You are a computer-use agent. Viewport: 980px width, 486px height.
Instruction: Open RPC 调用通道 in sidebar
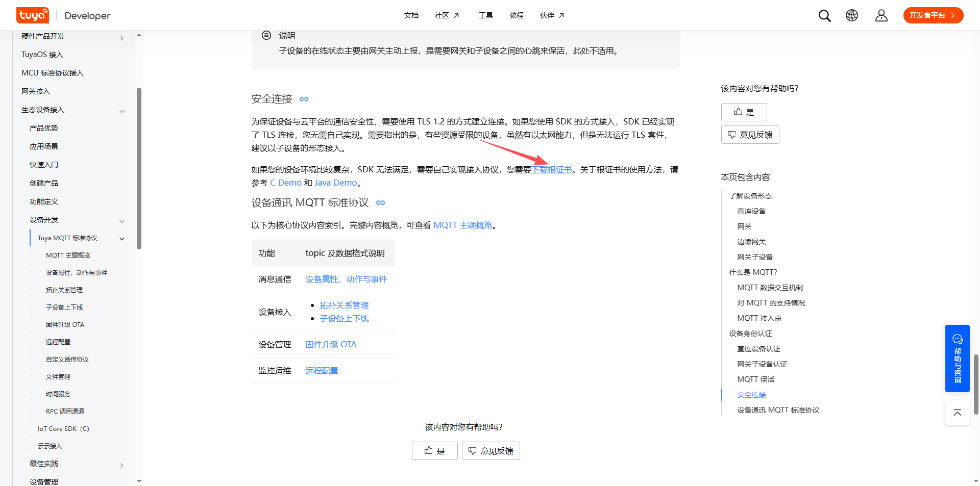(65, 412)
